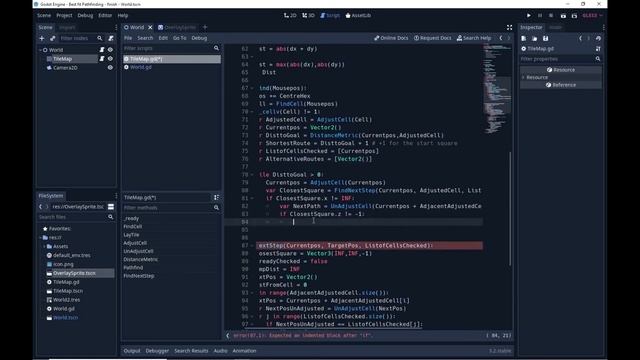Switch to 3D workspace
Viewport: 640px width, 360px height.
309,16
